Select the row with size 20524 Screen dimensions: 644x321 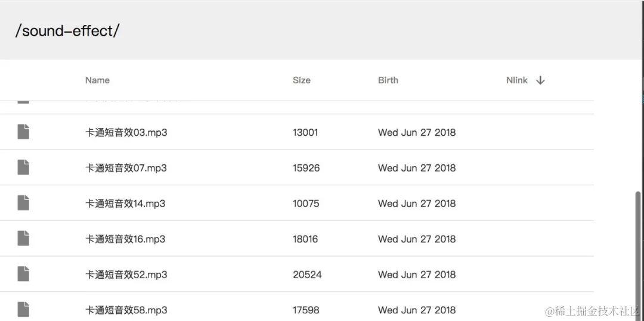coord(307,275)
